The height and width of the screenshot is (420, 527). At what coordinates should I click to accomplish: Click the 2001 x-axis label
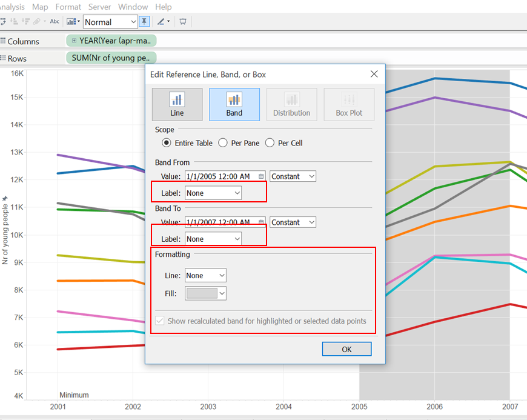58,407
